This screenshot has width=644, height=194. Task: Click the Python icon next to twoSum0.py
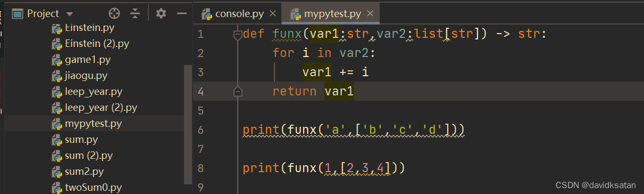click(57, 188)
